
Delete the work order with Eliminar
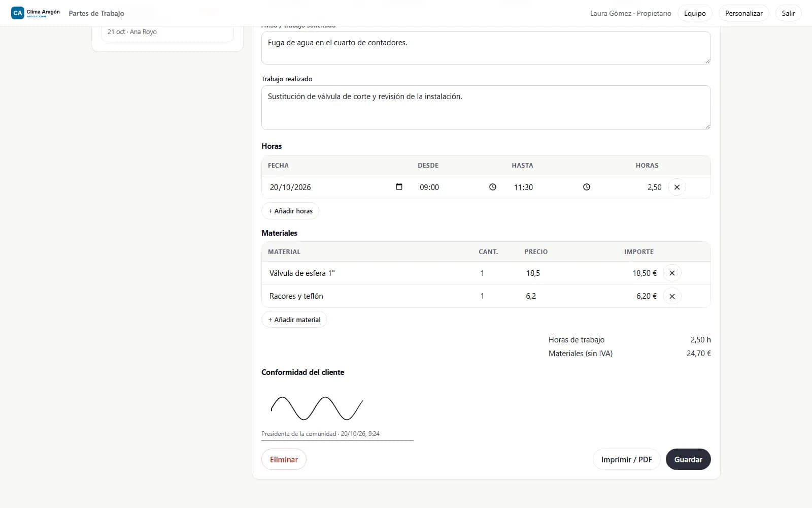click(284, 459)
